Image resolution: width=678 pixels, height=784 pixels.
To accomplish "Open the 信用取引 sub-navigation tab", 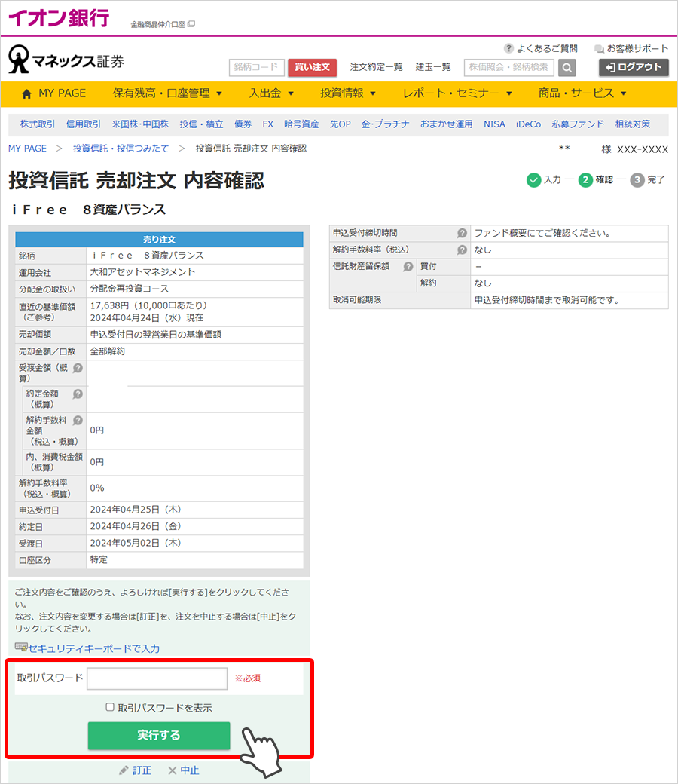I will (84, 124).
